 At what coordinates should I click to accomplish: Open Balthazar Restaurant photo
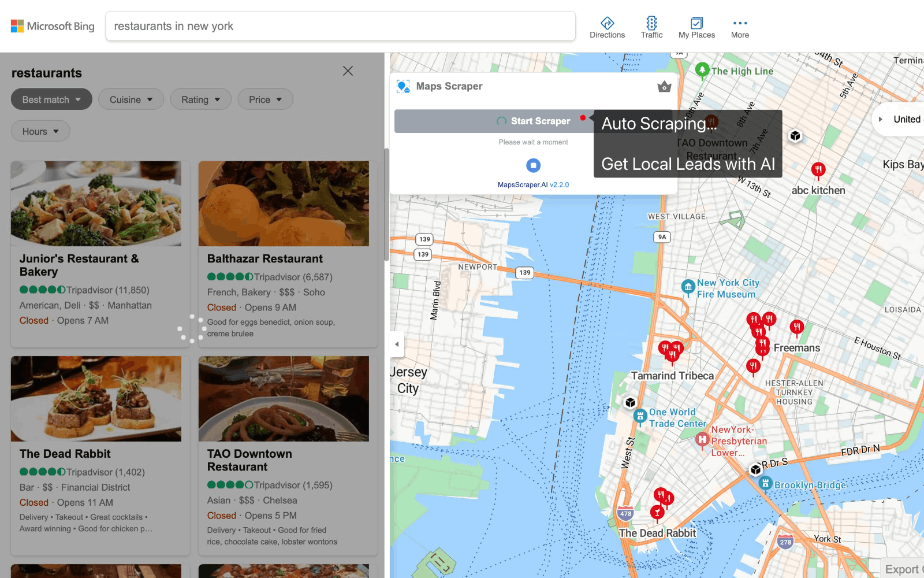coord(284,203)
